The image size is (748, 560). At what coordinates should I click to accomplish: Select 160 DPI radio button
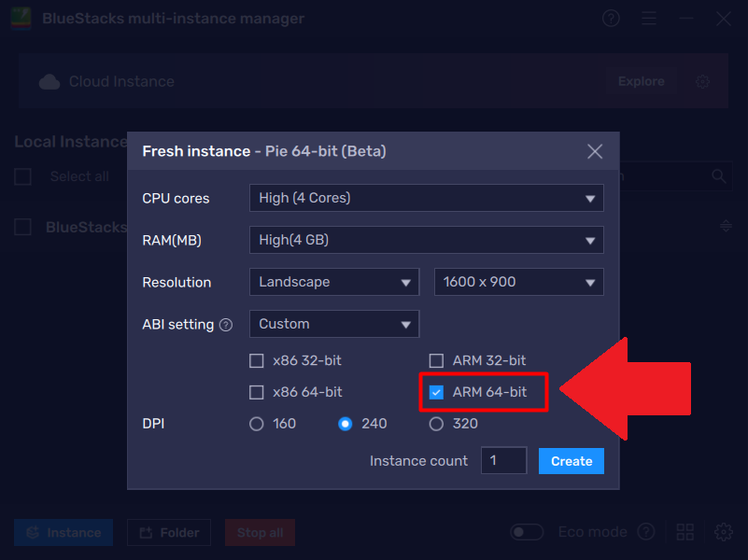(x=257, y=424)
